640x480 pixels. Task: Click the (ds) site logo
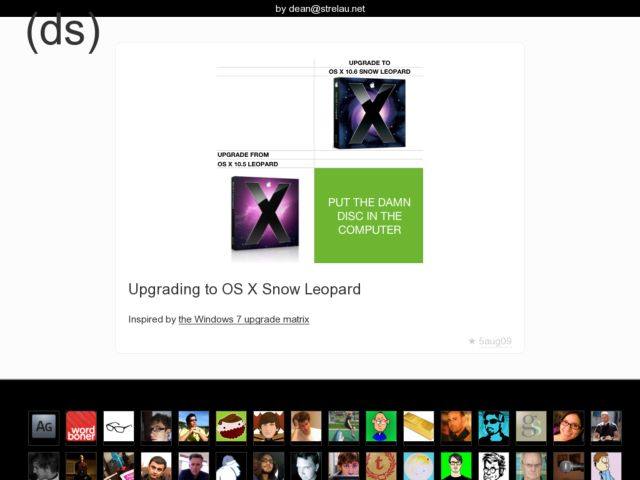62,32
